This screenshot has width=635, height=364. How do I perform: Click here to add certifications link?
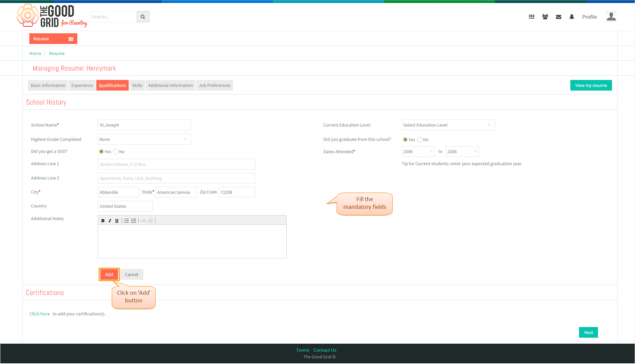tap(40, 314)
